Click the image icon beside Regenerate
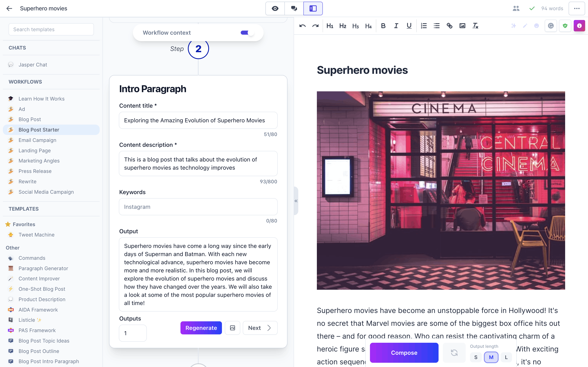The height and width of the screenshot is (367, 588). tap(232, 328)
